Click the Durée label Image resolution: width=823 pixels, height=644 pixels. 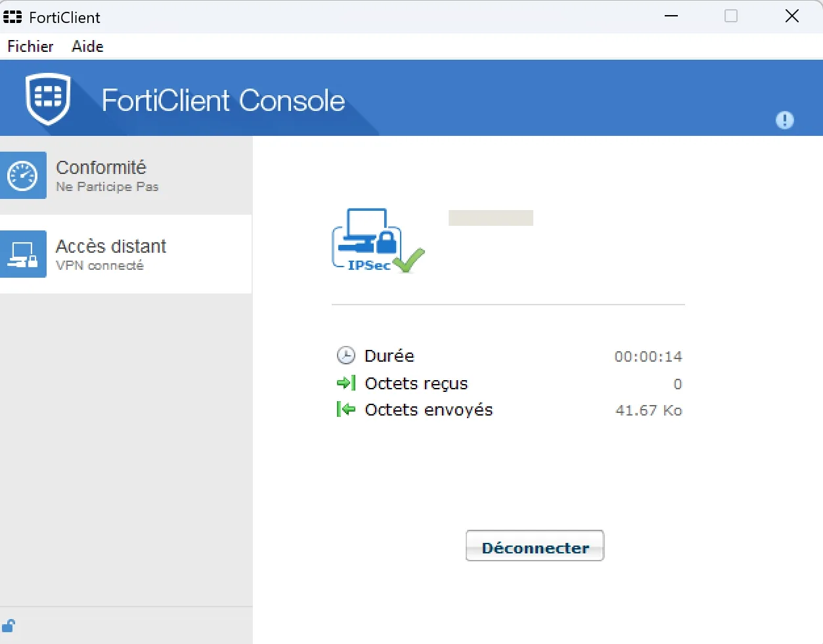click(389, 356)
